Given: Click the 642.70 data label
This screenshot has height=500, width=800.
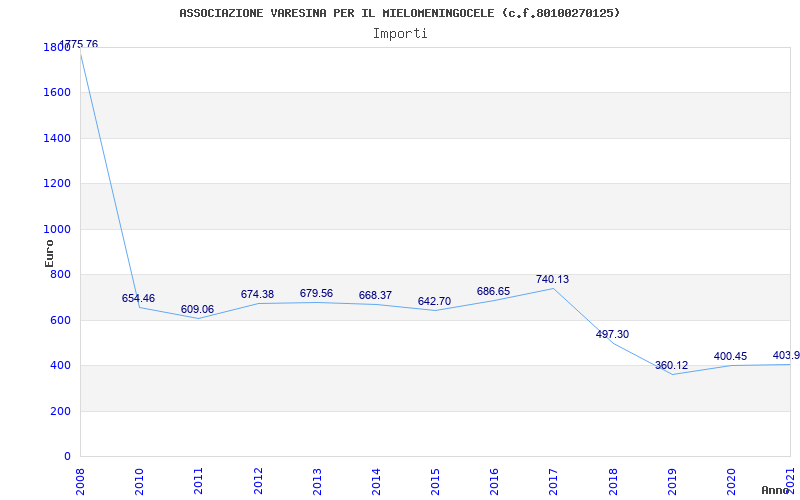Looking at the screenshot, I should click(435, 301).
